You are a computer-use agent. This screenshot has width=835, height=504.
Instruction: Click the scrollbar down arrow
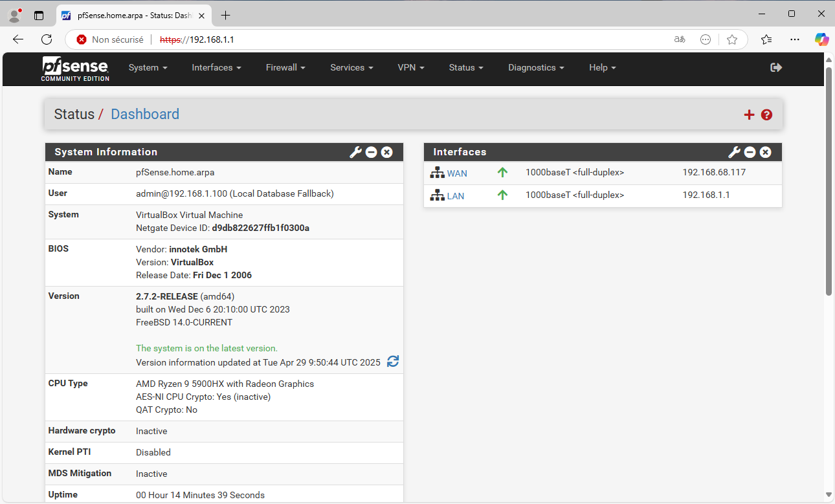[x=829, y=495]
